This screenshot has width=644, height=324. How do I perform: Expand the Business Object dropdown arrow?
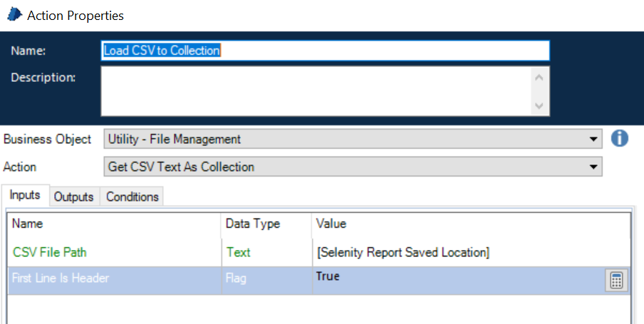(593, 139)
